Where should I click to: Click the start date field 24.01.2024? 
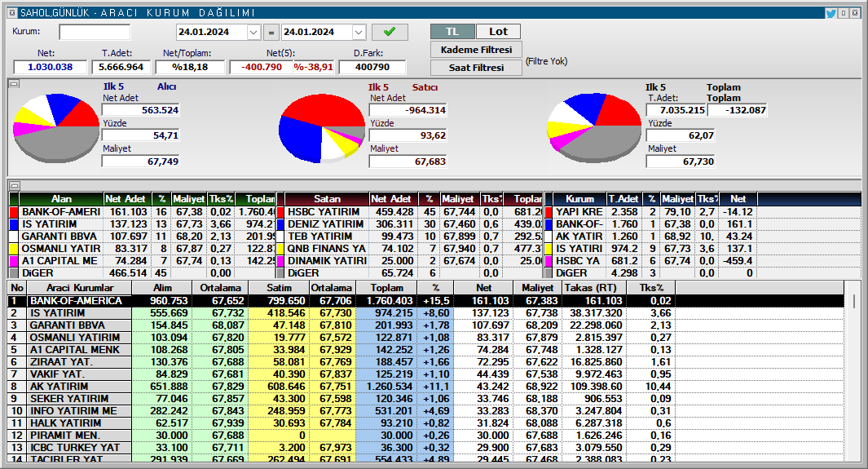(211, 32)
